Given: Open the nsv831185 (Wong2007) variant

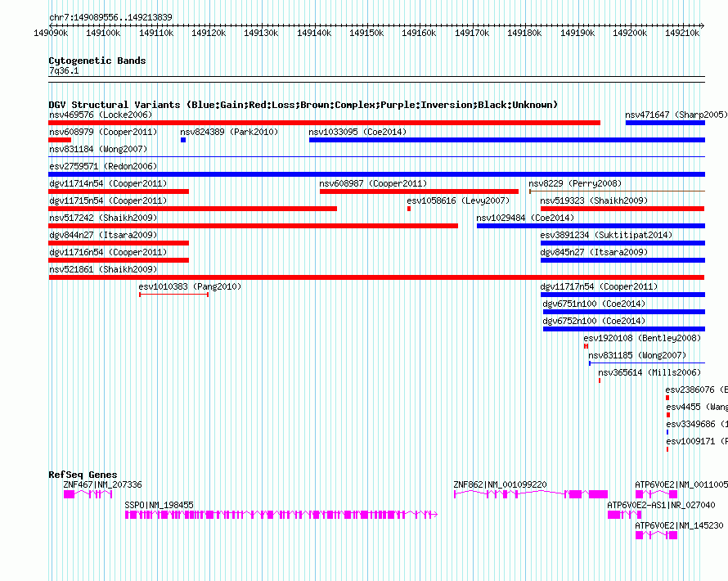Looking at the screenshot, I should [647, 363].
